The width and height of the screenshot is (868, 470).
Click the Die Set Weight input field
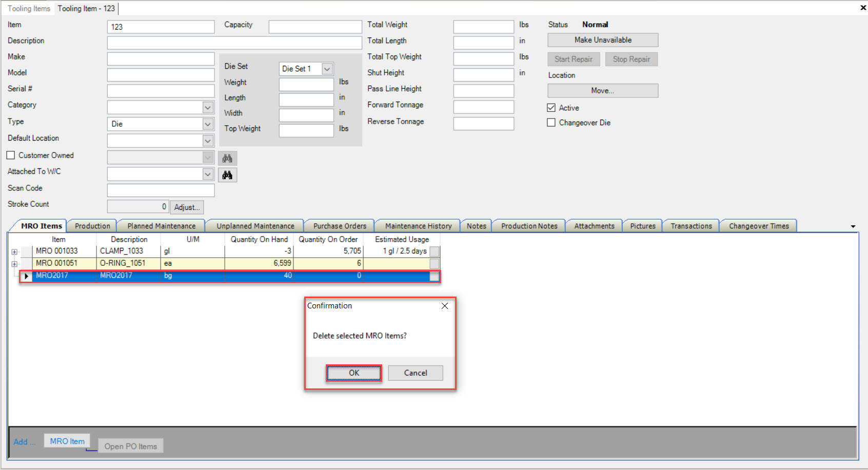[x=306, y=85]
